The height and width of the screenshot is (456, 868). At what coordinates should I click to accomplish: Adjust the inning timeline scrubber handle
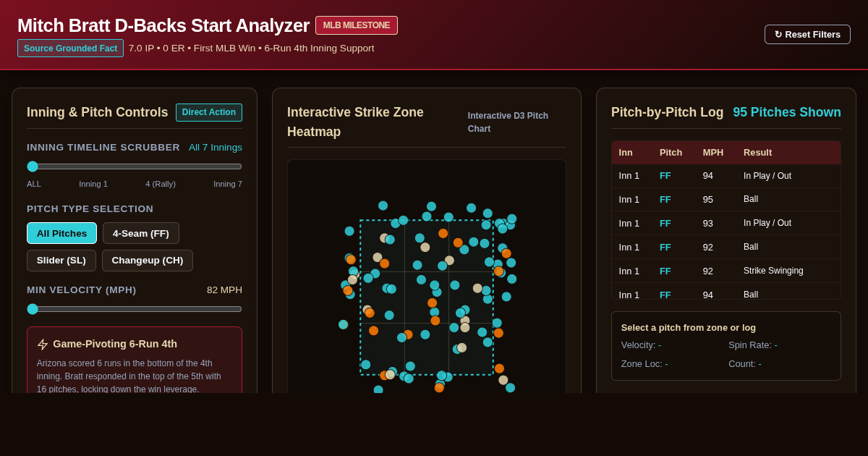(x=33, y=166)
